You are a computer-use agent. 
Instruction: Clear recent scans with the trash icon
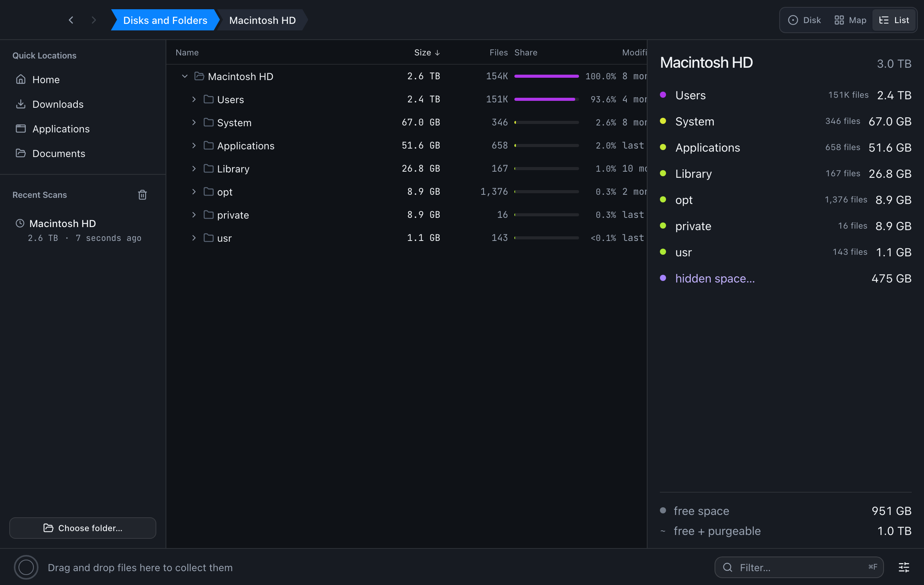pos(142,195)
